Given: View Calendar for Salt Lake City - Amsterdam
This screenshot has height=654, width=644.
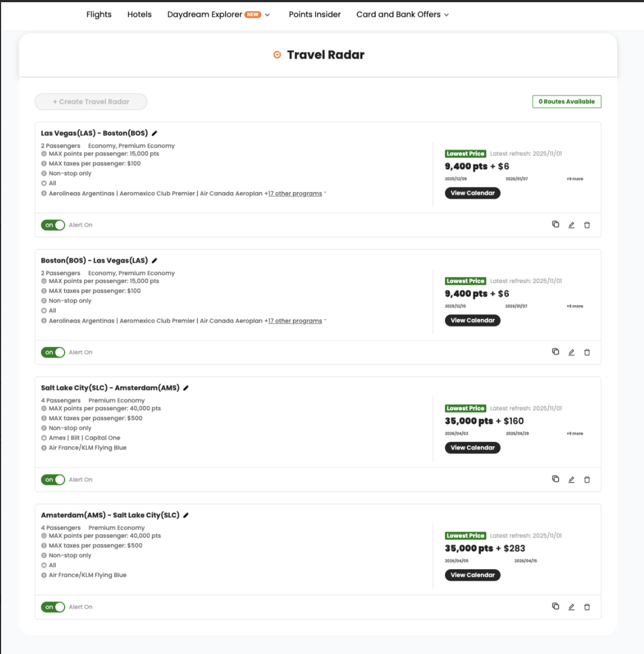Looking at the screenshot, I should tap(473, 448).
